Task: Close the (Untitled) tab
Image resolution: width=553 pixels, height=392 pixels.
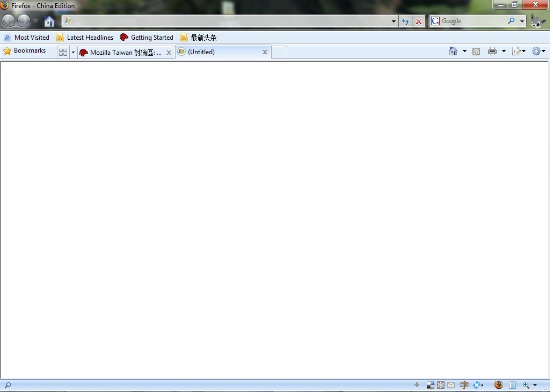Action: click(265, 52)
